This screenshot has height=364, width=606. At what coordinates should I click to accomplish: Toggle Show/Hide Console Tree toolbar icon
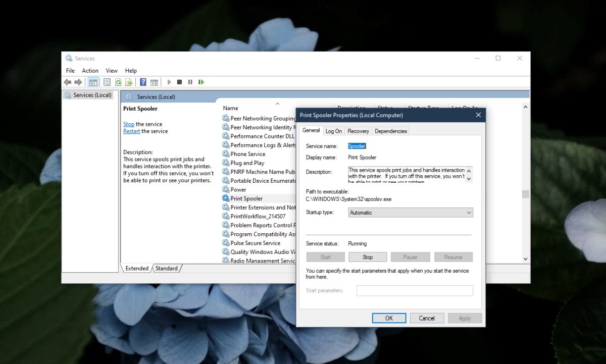pyautogui.click(x=93, y=82)
